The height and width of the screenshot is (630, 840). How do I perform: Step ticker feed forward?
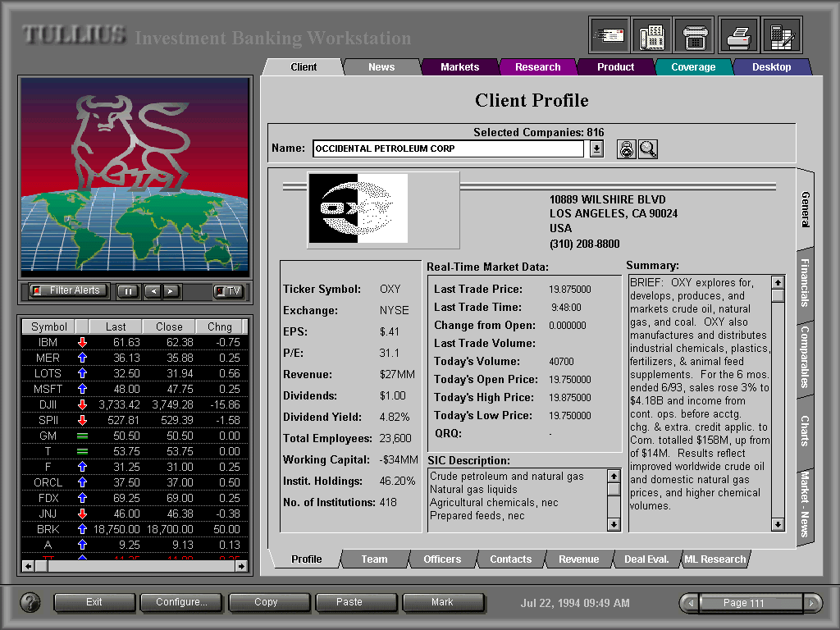coord(171,291)
